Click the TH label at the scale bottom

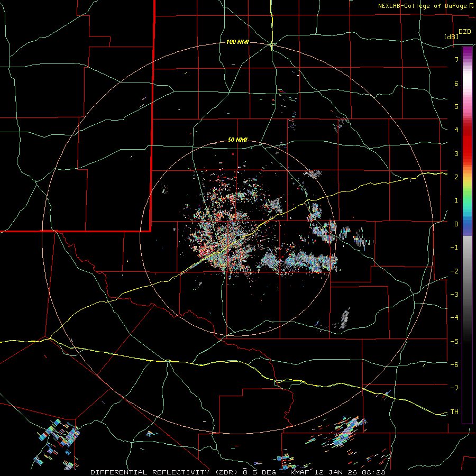click(454, 412)
